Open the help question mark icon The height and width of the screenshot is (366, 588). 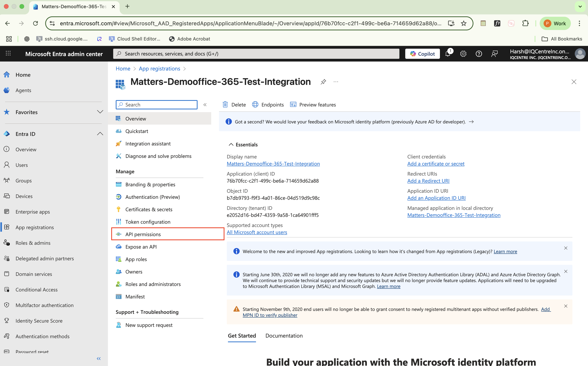(x=479, y=54)
